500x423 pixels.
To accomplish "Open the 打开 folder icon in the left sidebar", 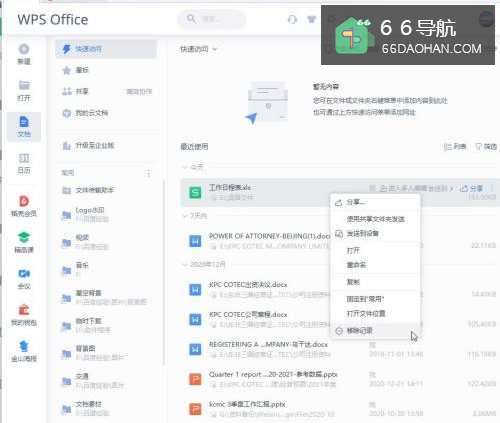I will click(24, 85).
